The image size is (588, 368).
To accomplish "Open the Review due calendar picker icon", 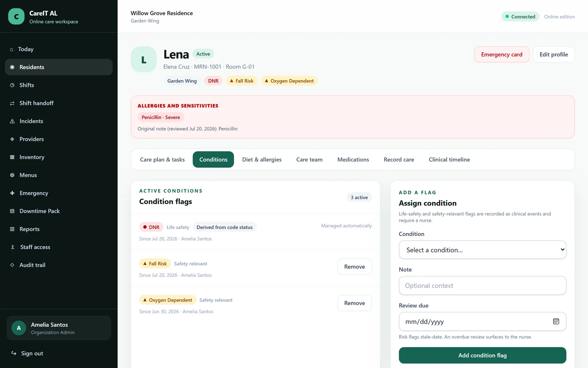I will click(556, 322).
